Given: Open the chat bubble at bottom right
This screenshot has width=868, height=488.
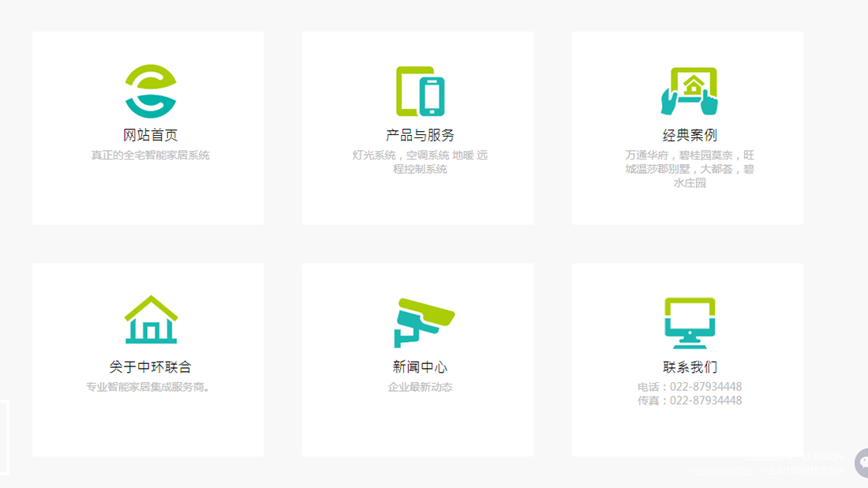Looking at the screenshot, I should [x=862, y=463].
